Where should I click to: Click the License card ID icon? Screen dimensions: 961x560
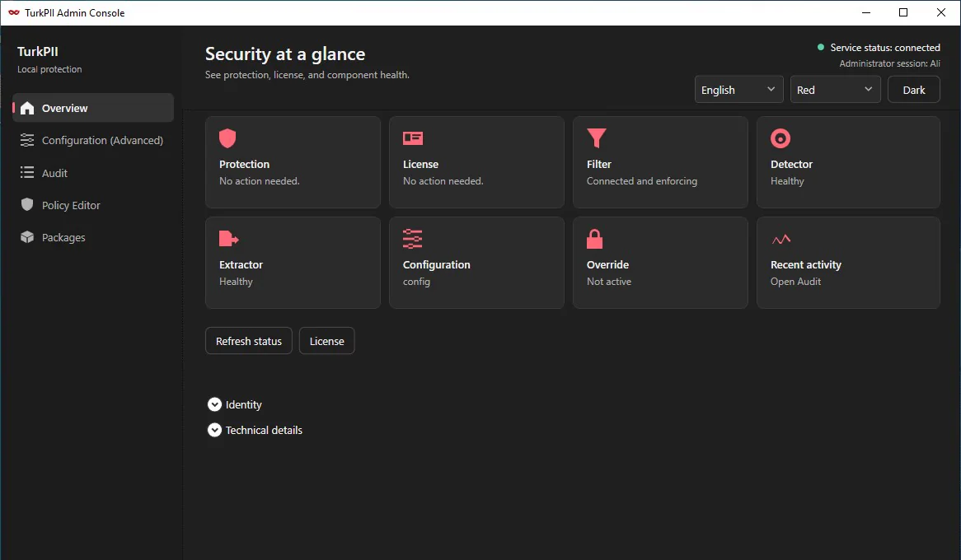412,138
